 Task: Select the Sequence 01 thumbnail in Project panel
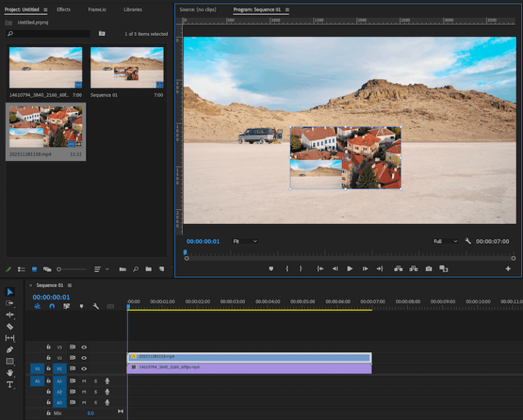coord(127,67)
